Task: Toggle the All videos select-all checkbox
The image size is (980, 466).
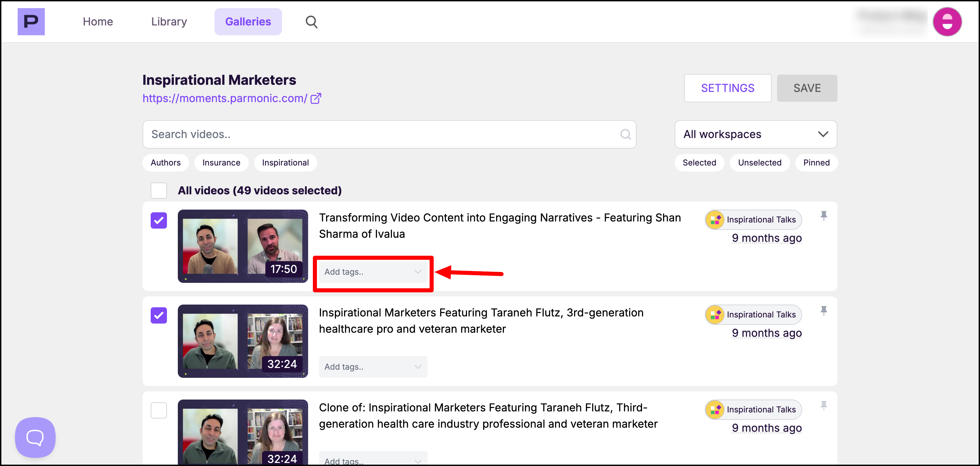Action: pos(159,190)
